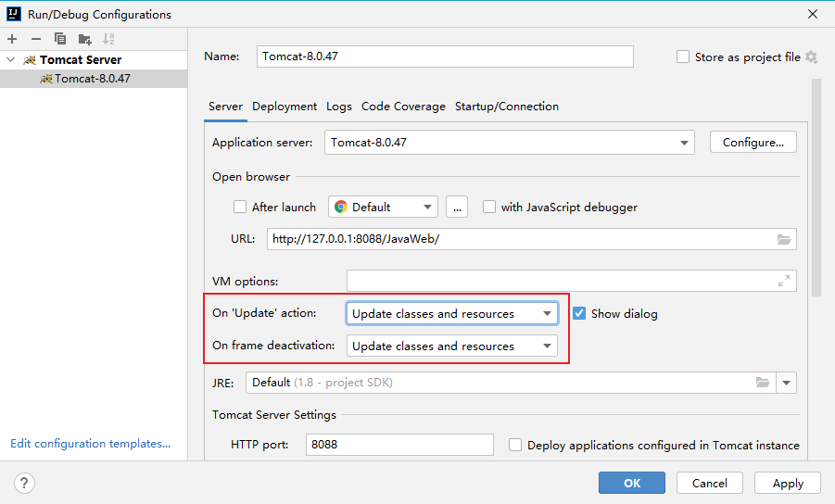The image size is (835, 504).
Task: Open the Application server dropdown
Action: (509, 143)
